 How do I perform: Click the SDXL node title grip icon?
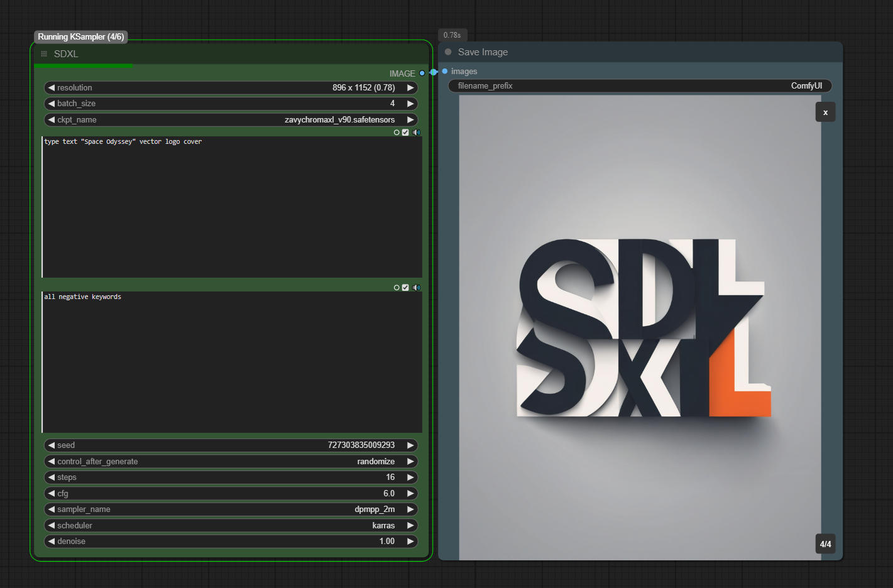coord(44,54)
